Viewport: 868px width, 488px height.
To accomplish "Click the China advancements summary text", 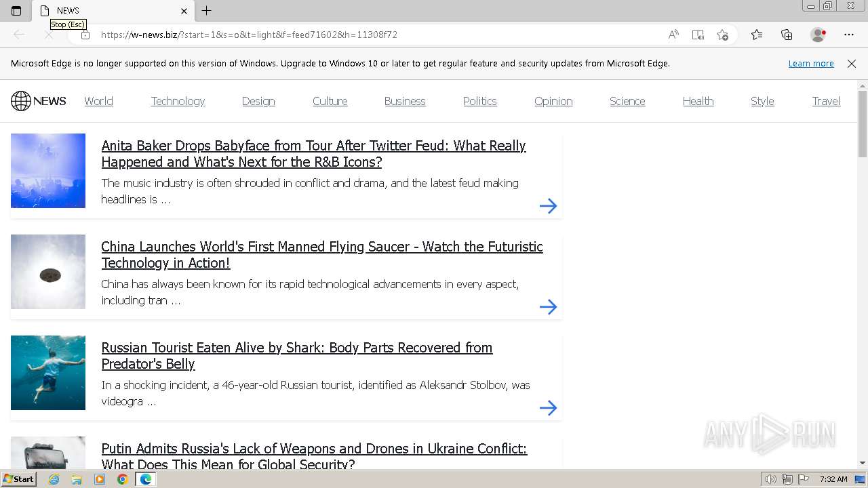I will 310,292.
